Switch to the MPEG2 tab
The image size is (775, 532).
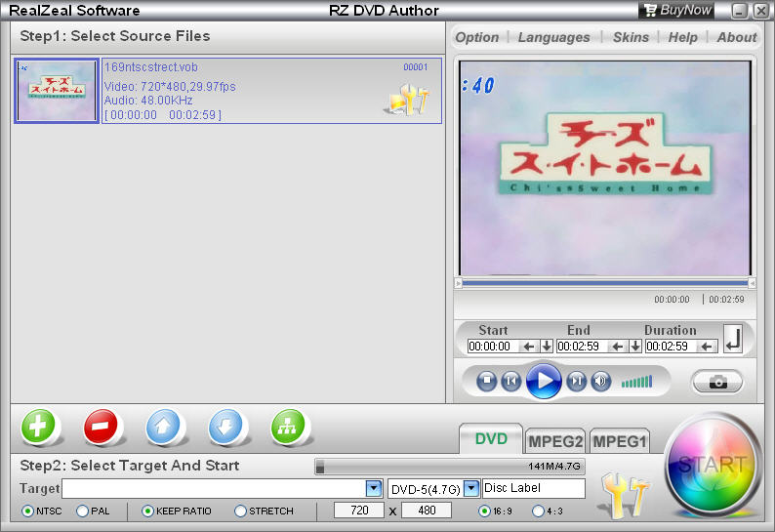click(555, 441)
